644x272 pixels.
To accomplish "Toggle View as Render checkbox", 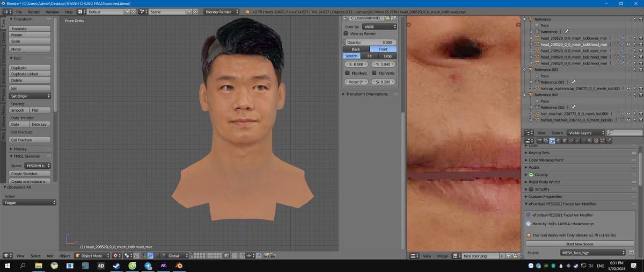I will [346, 33].
